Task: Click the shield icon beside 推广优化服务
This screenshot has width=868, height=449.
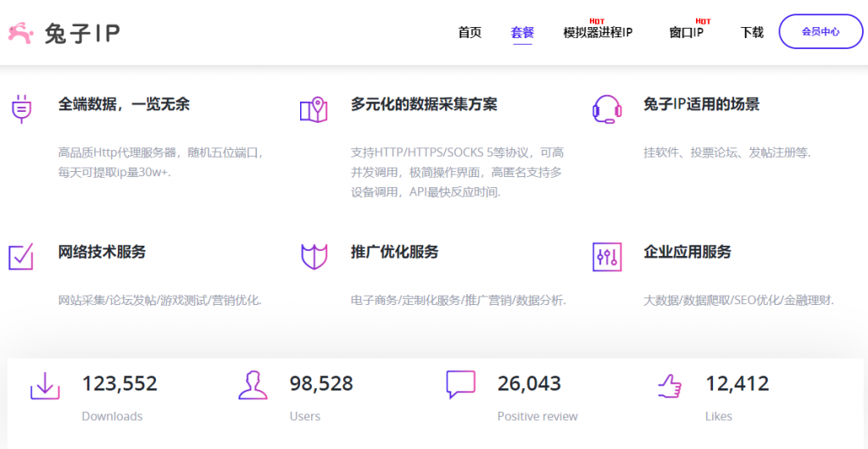Action: tap(314, 257)
